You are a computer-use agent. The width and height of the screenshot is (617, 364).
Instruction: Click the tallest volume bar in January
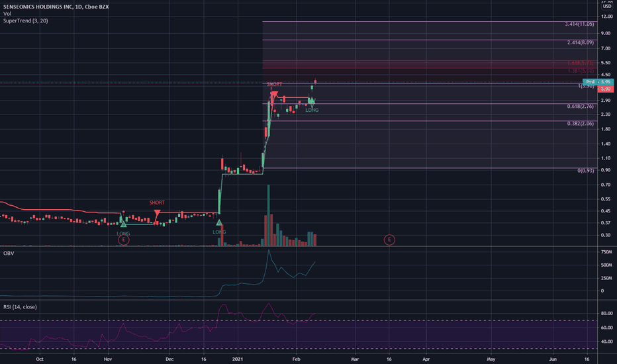[x=268, y=216]
